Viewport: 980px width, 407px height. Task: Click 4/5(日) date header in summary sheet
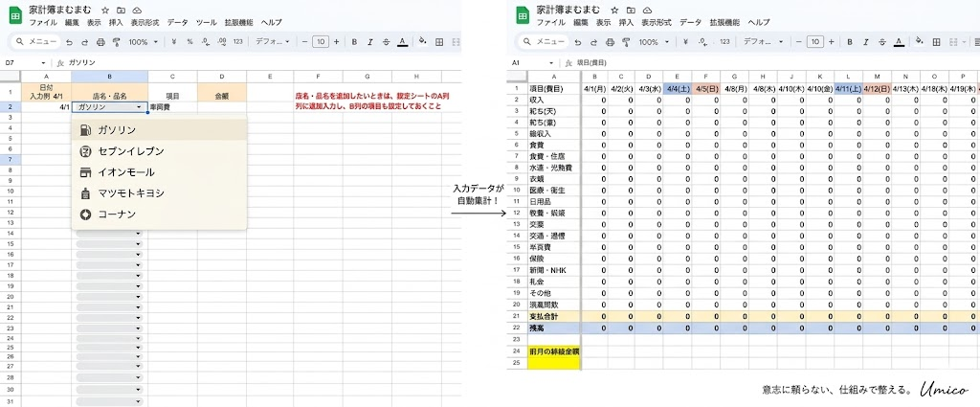[705, 89]
